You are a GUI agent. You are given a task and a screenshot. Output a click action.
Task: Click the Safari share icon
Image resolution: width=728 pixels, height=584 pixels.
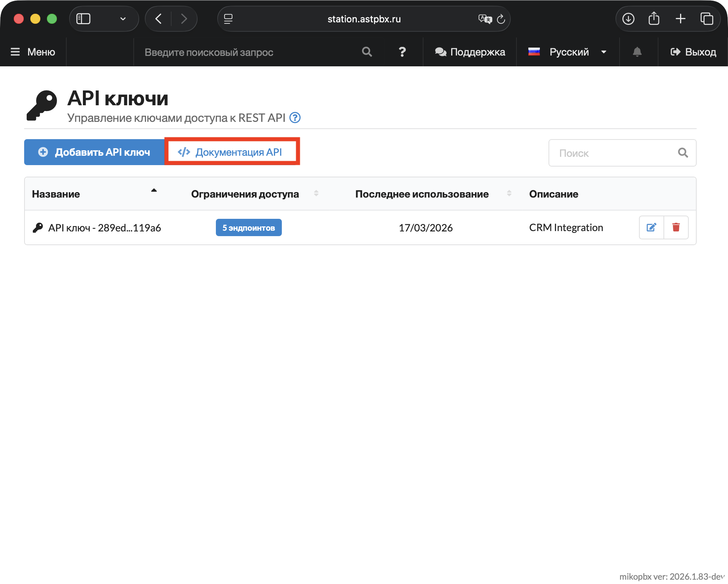[x=654, y=19]
